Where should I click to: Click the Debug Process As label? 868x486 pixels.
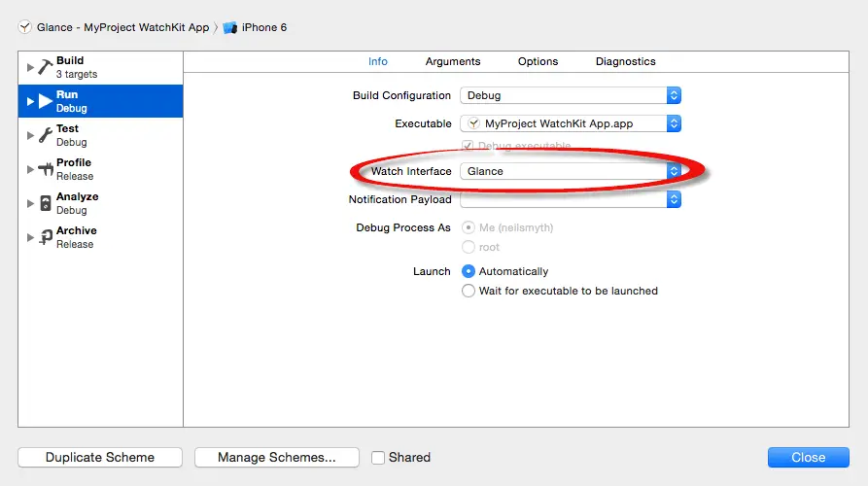(x=403, y=227)
